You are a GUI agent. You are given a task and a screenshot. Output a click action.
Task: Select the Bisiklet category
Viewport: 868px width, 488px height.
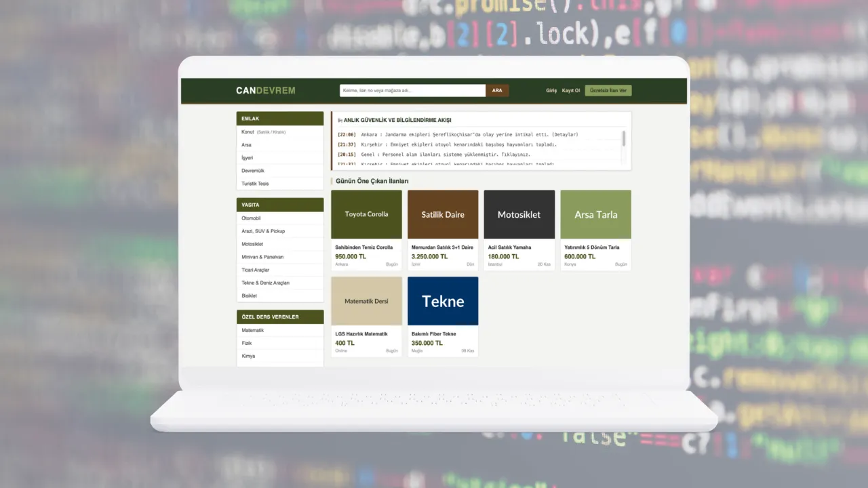[280, 296]
